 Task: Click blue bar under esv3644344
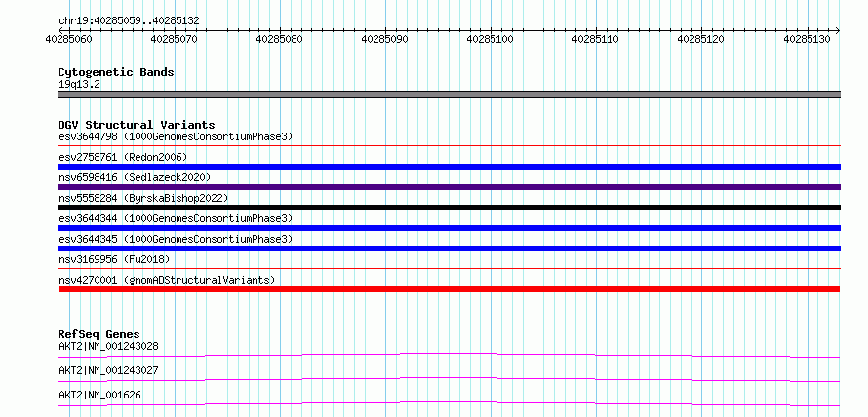[449, 228]
